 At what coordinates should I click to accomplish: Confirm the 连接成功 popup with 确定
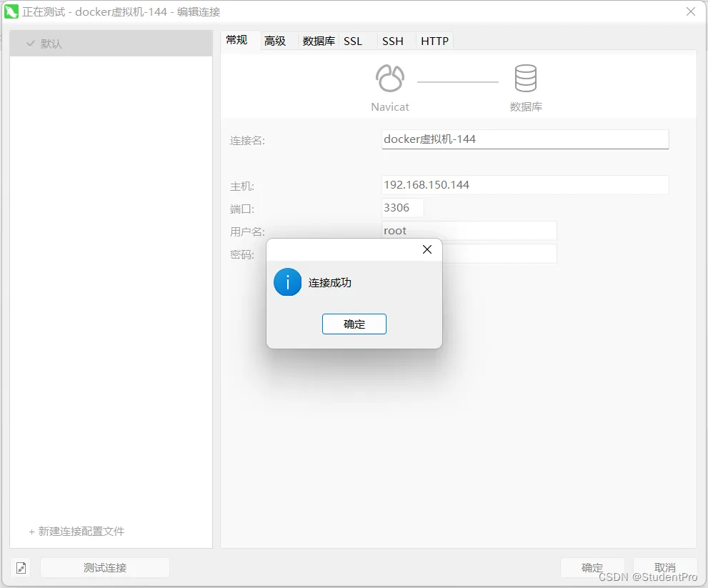coord(354,324)
